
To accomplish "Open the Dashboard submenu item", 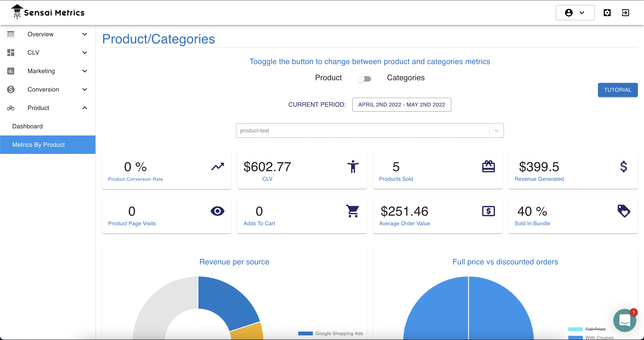I will (x=48, y=126).
